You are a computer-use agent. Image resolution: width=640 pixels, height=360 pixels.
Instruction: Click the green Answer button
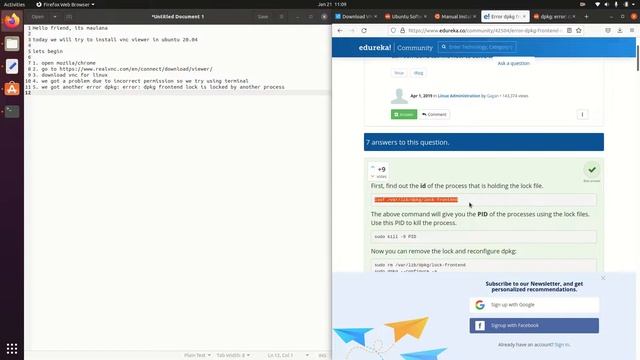pyautogui.click(x=404, y=115)
